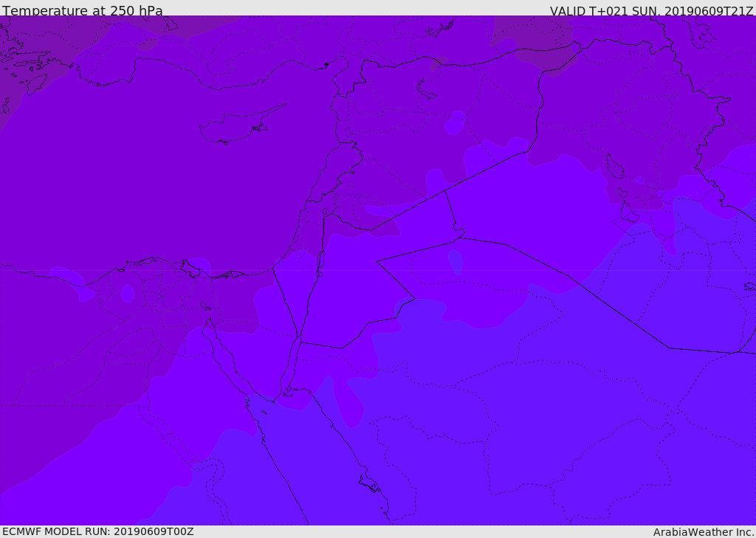Click the Sea of Galilee outline
This screenshot has width=756, height=538.
pyautogui.click(x=324, y=212)
